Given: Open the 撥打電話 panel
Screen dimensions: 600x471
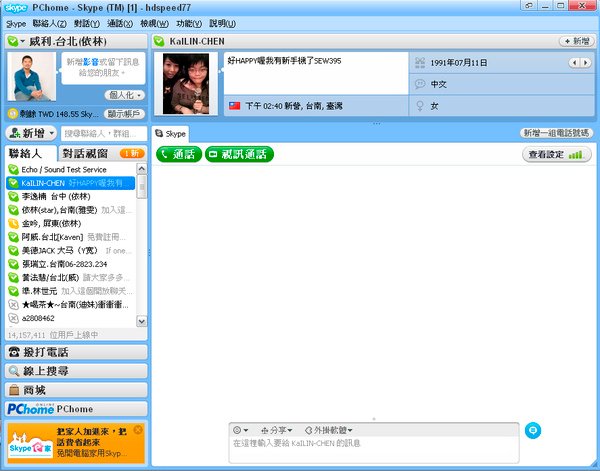Looking at the screenshot, I should pyautogui.click(x=76, y=352).
